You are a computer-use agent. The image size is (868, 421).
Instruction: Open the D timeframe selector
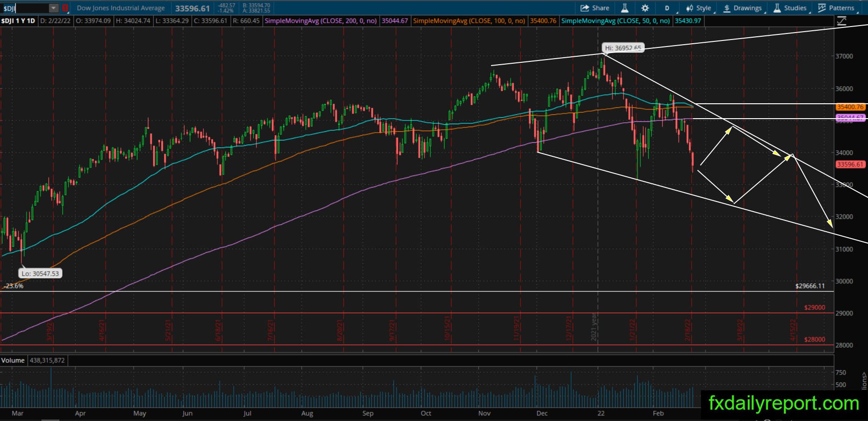(x=667, y=8)
